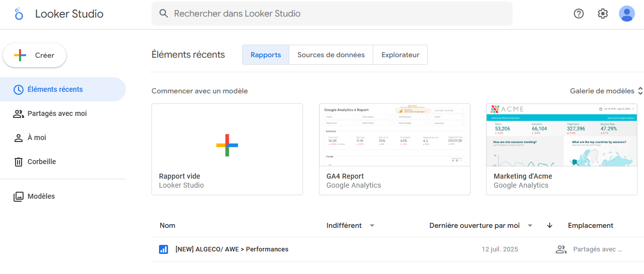Screen dimensions: 644x274
Task: Click the person icon for À moi
Action: click(18, 138)
